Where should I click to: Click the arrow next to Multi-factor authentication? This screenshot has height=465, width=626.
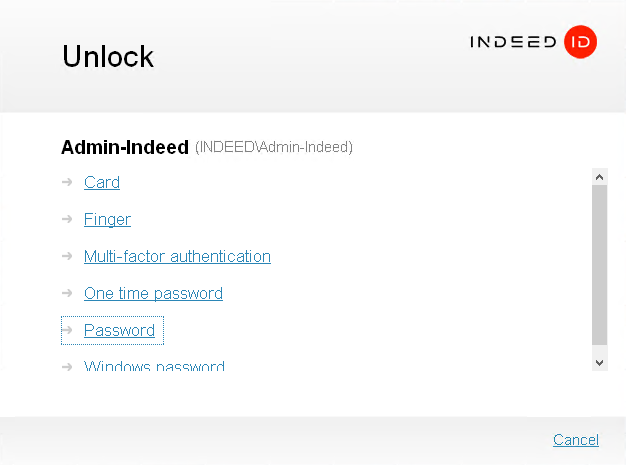click(67, 256)
